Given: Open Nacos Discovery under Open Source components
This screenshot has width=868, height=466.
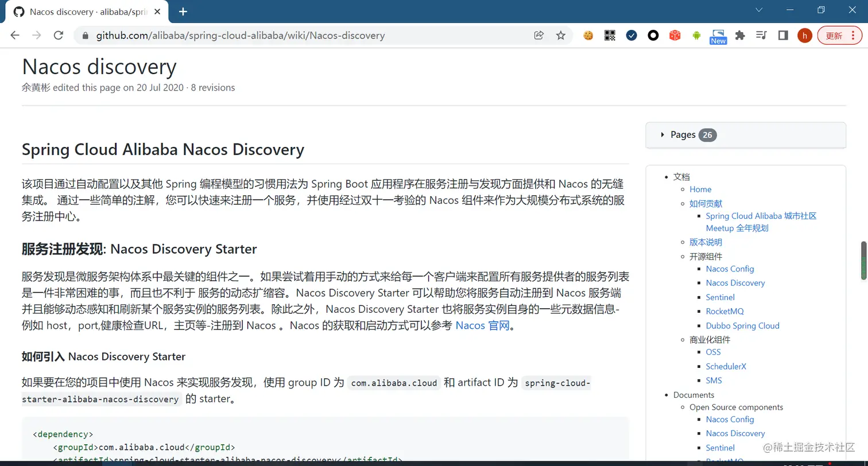Looking at the screenshot, I should [x=735, y=433].
